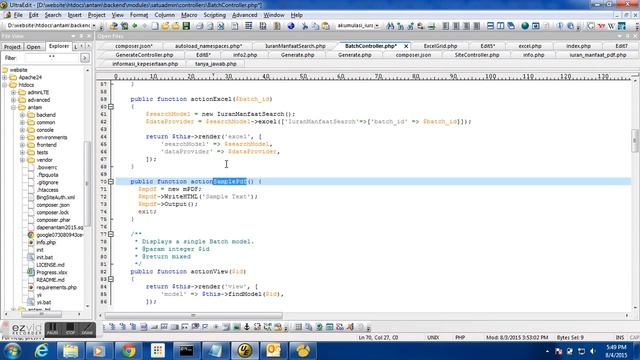Open Command Prompt from taskbar
This screenshot has width=640, height=360.
click(x=186, y=350)
